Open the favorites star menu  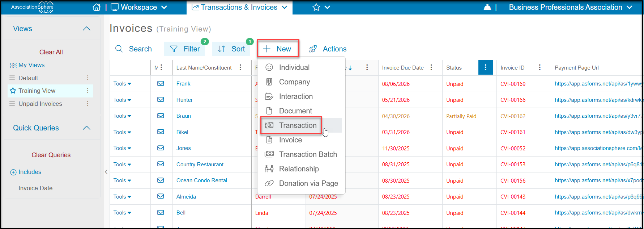pyautogui.click(x=321, y=7)
